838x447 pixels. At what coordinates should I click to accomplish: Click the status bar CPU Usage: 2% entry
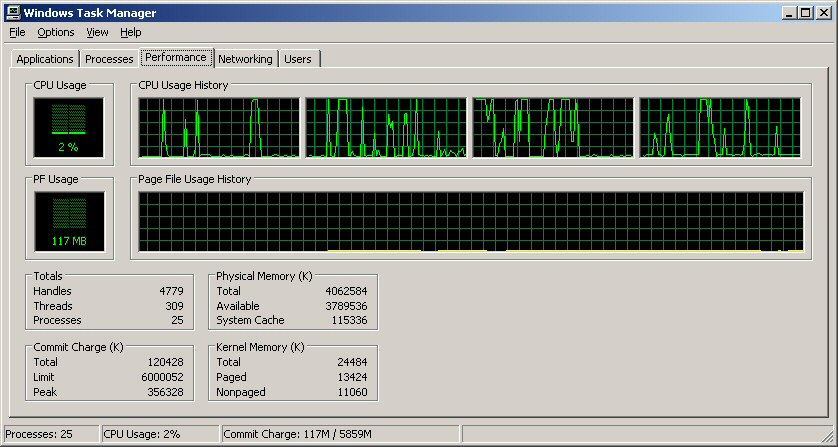pyautogui.click(x=160, y=434)
